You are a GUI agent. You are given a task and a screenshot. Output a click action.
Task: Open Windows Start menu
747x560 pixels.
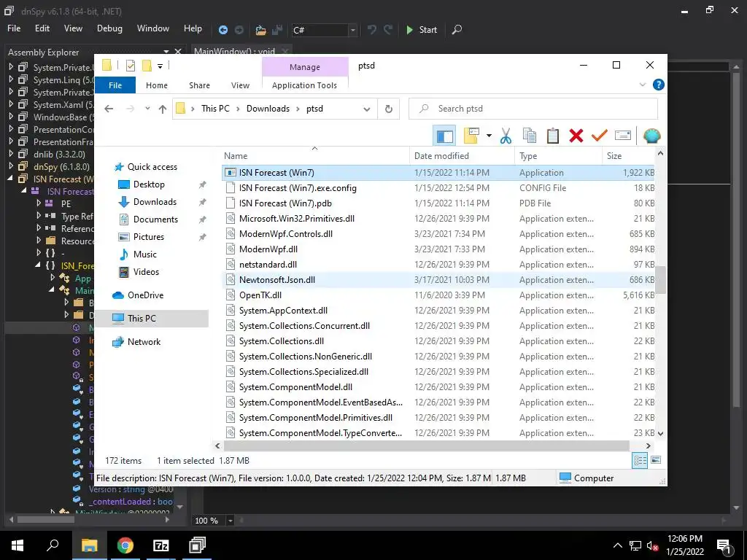click(x=18, y=545)
